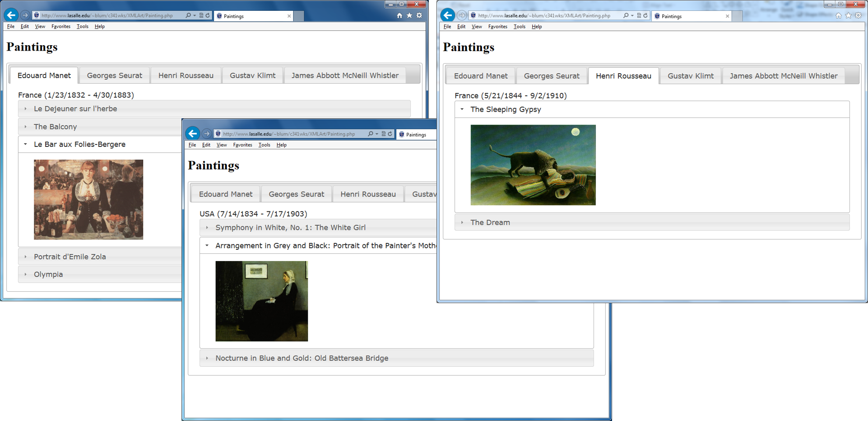This screenshot has height=421, width=868.
Task: Expand Olympia accordion section
Action: tap(100, 274)
